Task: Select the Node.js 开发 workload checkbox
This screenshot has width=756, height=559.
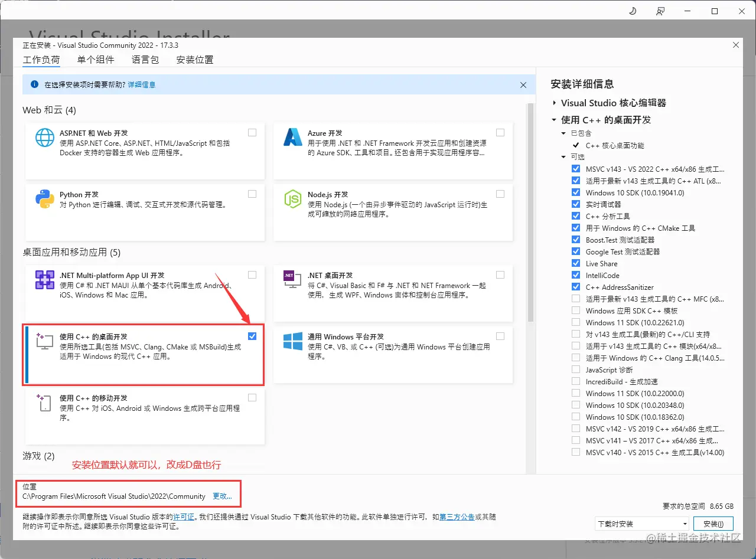Action: click(x=500, y=194)
